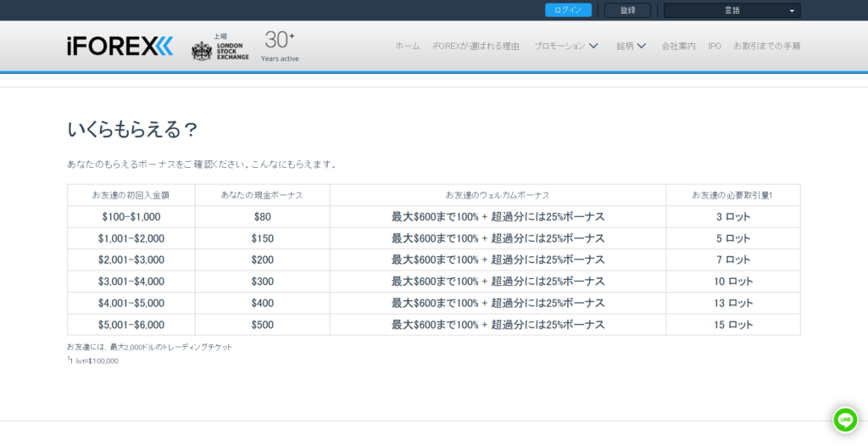868x447 pixels.
Task: Open お取引までの手順 menu item
Action: [x=766, y=46]
